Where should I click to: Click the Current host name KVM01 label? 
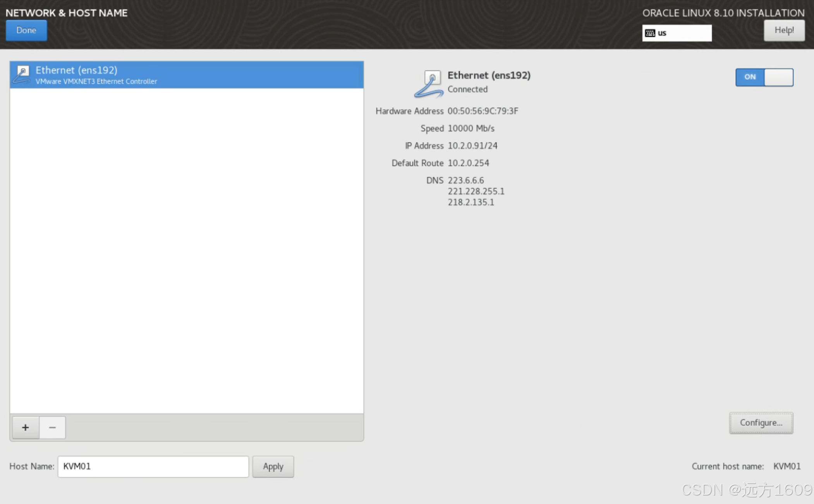coord(787,466)
